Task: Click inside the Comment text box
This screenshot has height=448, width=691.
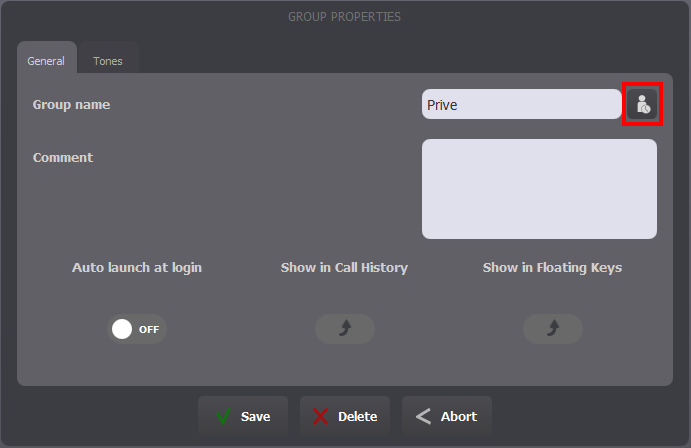Action: point(539,189)
